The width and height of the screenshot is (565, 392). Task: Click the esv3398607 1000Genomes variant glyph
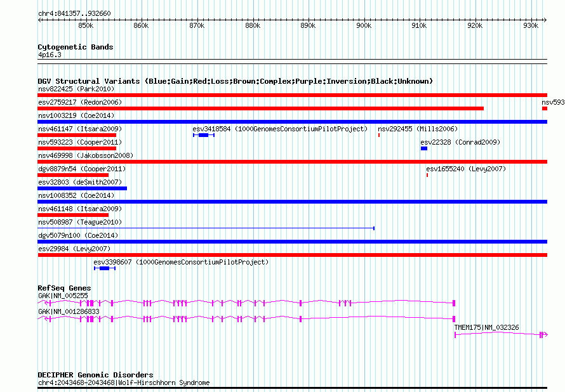pos(105,268)
